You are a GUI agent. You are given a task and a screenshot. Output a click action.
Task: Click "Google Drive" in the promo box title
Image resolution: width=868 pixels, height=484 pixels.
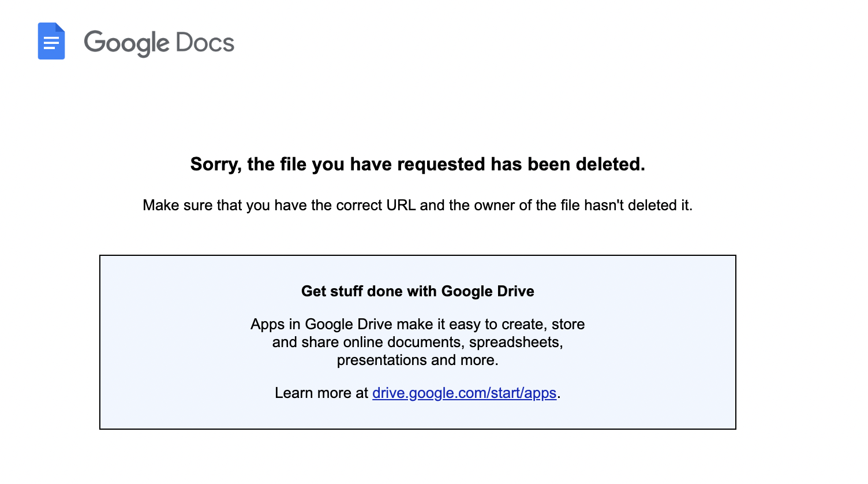pos(488,291)
